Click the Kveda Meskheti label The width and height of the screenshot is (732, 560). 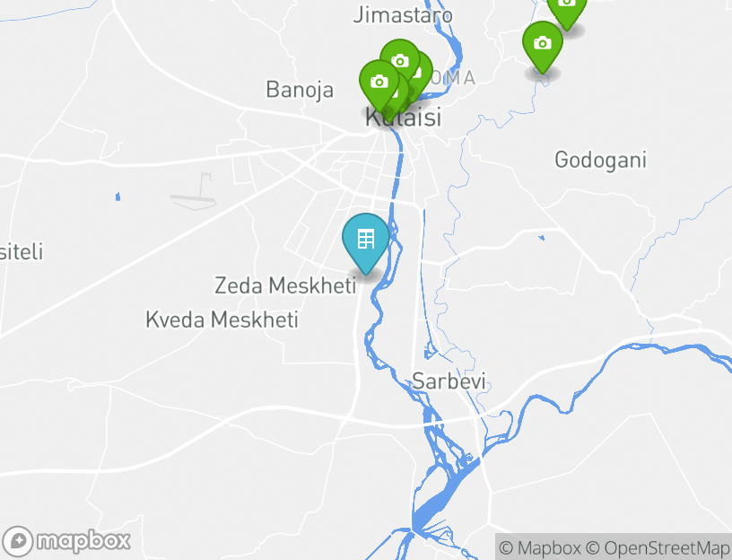tap(222, 319)
